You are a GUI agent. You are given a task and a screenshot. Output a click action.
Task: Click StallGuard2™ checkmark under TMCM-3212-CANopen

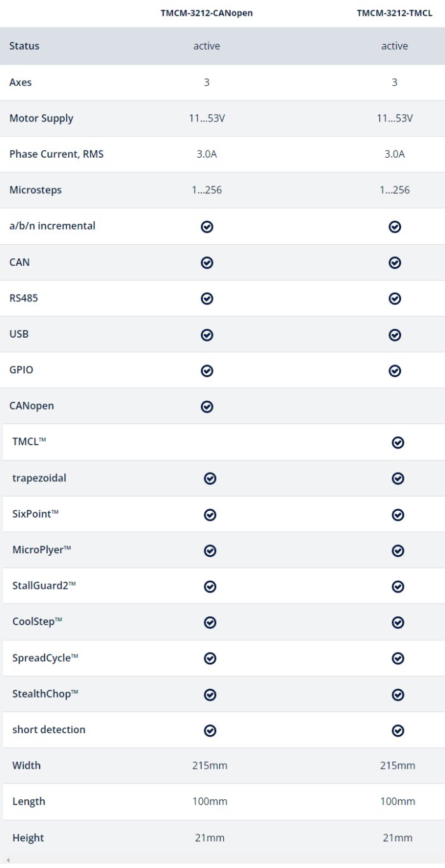(210, 586)
